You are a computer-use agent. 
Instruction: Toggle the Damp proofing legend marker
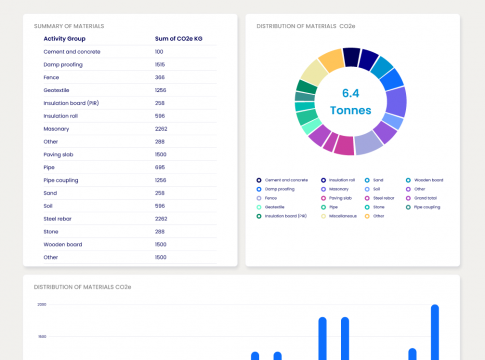coord(259,189)
